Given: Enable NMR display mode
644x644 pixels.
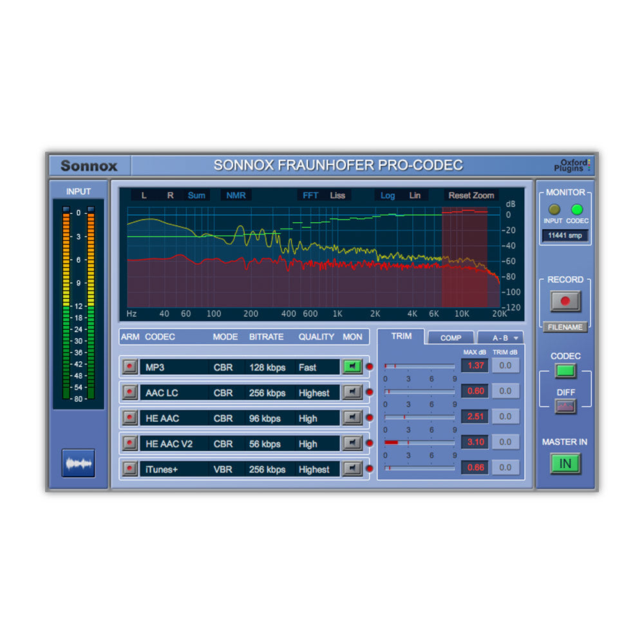Looking at the screenshot, I should pos(235,195).
